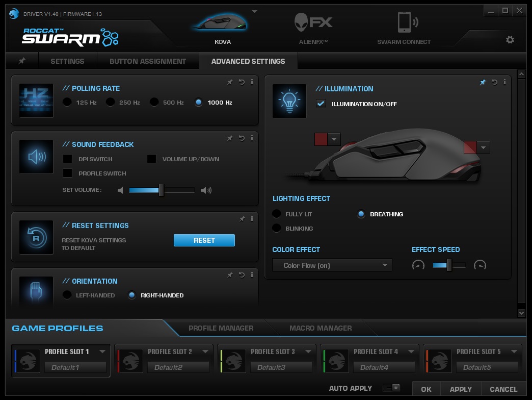Select Blinking lighting effect
532x400 pixels.
[277, 228]
